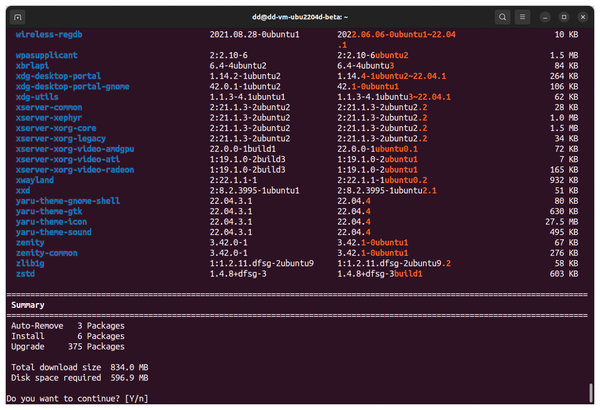Select the wpasupplicant package name

(x=47, y=55)
